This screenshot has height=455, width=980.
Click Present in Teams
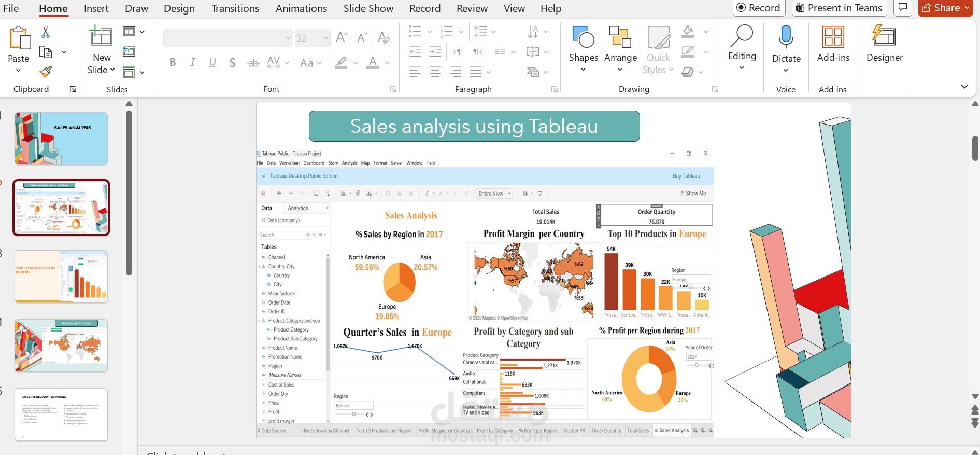click(839, 8)
